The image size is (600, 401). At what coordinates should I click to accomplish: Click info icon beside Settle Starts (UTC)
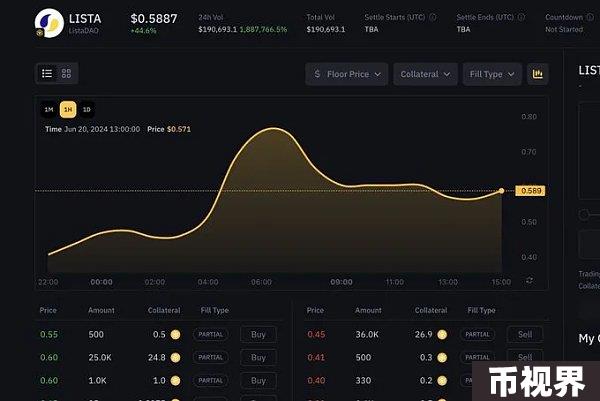tap(433, 17)
